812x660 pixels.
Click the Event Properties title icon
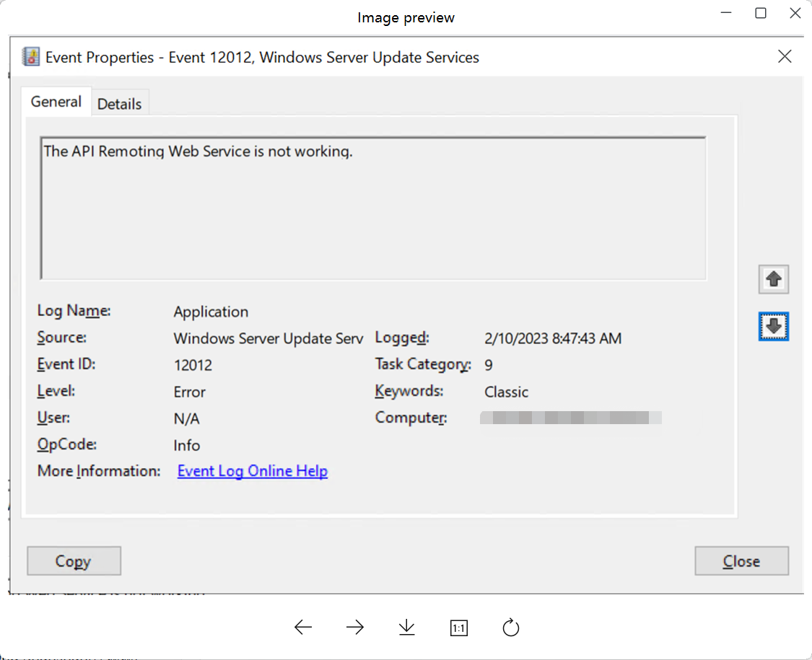click(x=31, y=56)
